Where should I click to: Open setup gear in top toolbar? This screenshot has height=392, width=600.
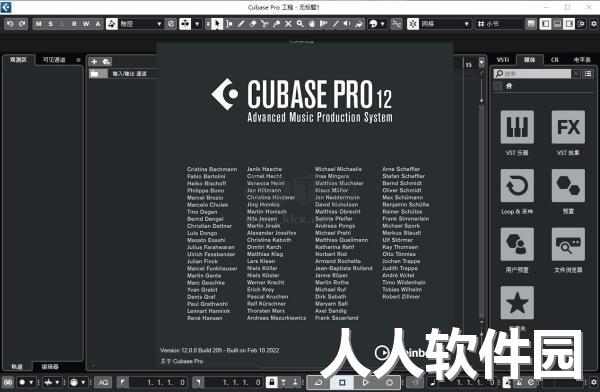(593, 24)
